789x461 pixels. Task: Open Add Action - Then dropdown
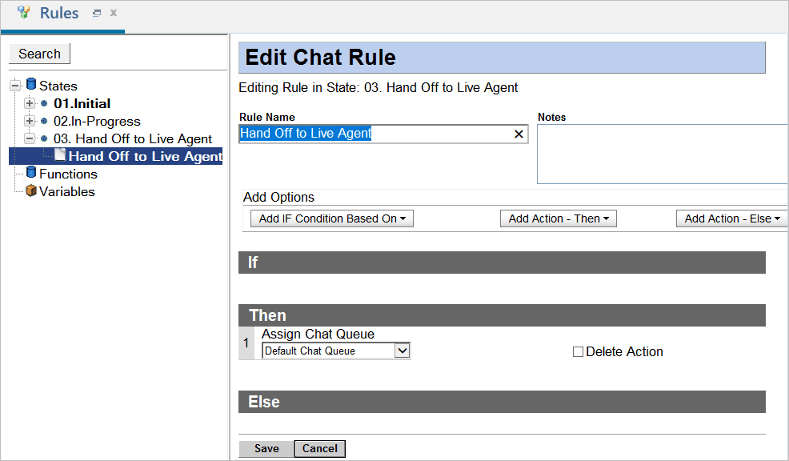click(558, 218)
